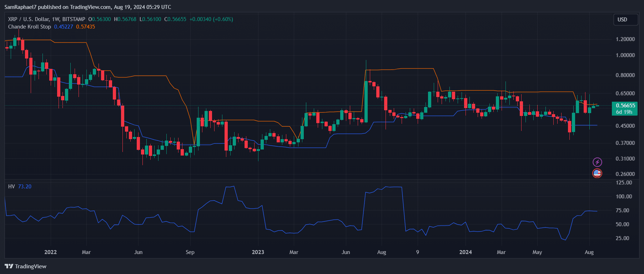Image resolution: width=644 pixels, height=274 pixels.
Task: Click the blue 0.45227 indicator value
Action: pos(64,27)
